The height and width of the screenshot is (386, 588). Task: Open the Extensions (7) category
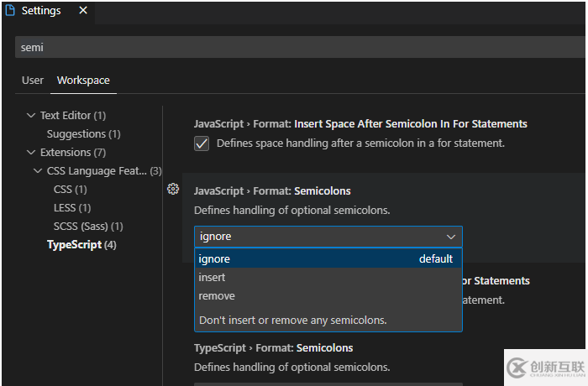pos(73,153)
